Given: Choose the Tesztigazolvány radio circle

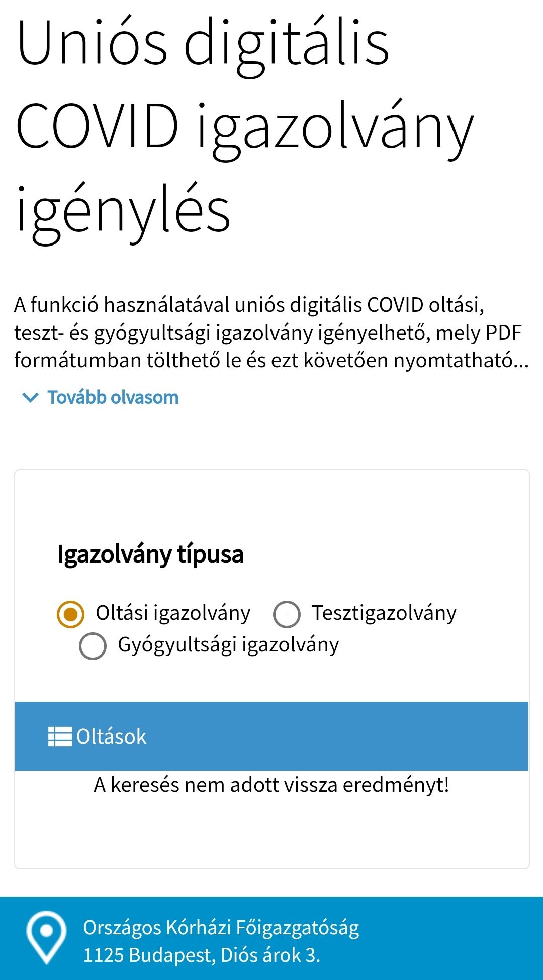Looking at the screenshot, I should pos(287,614).
